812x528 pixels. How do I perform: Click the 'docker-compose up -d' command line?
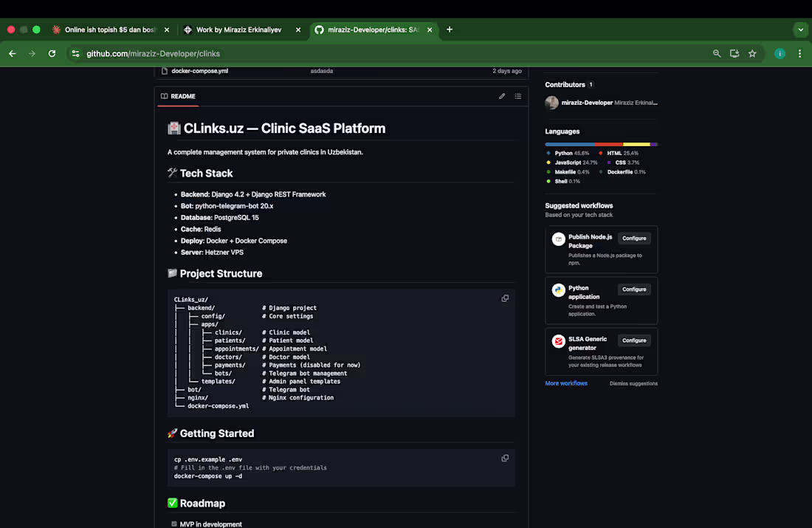pos(208,476)
